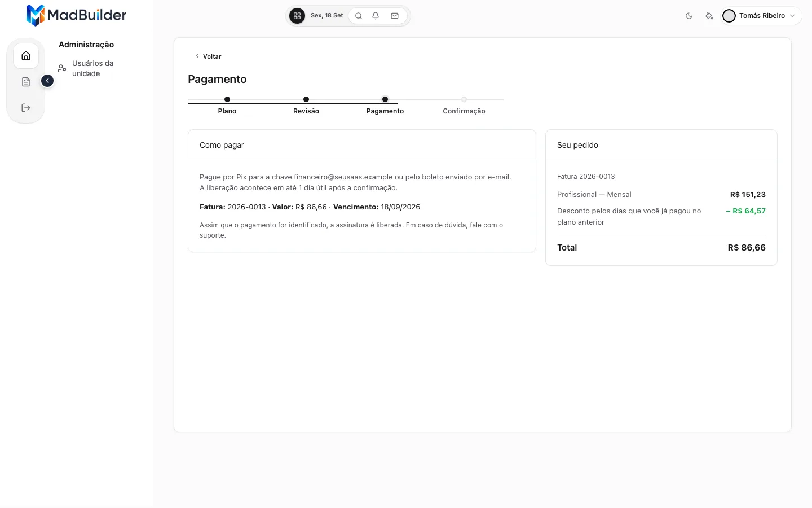Viewport: 812px width, 508px height.
Task: Click Fatura 2026-0013 in Seu pedido
Action: (586, 177)
